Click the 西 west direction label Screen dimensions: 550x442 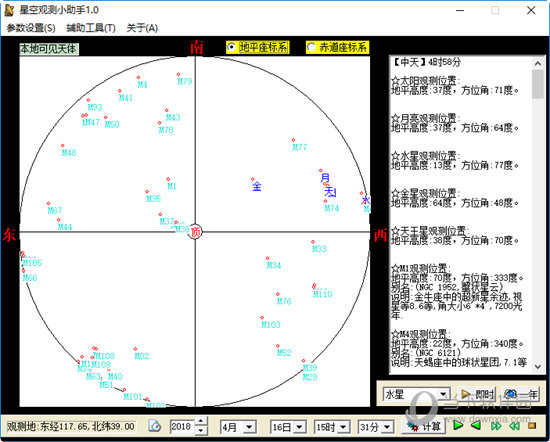380,235
